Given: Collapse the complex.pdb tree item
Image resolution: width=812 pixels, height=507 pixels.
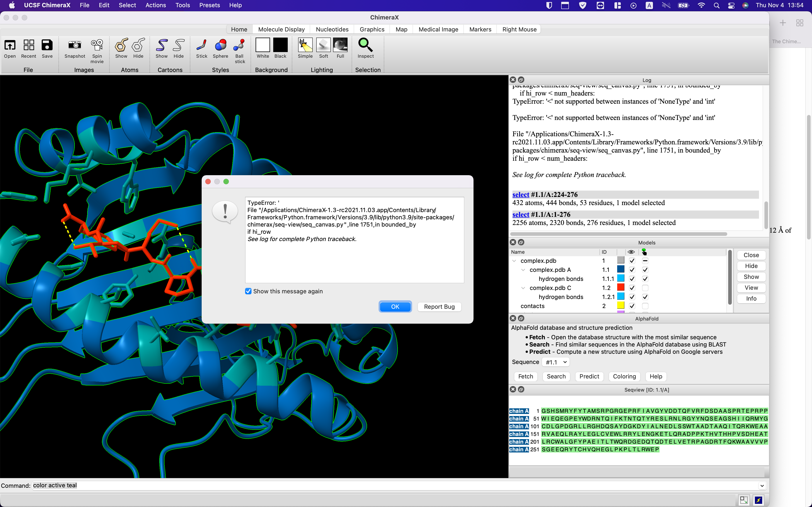Looking at the screenshot, I should pyautogui.click(x=514, y=261).
